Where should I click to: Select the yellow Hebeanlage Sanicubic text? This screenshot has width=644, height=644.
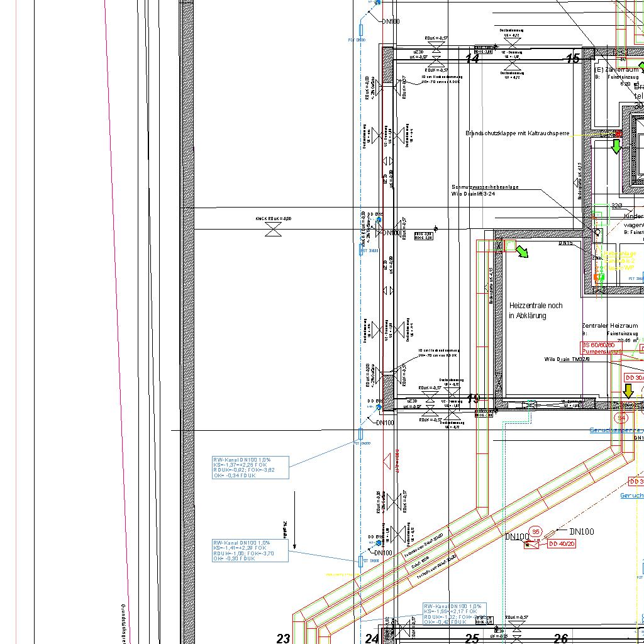coord(619,260)
